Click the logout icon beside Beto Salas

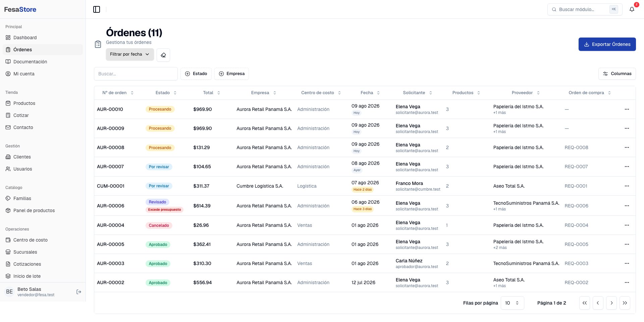click(79, 292)
